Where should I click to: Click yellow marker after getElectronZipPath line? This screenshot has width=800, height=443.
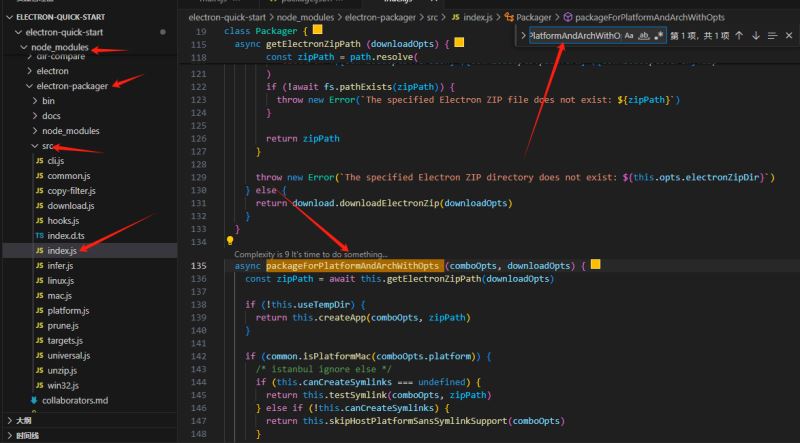click(459, 42)
